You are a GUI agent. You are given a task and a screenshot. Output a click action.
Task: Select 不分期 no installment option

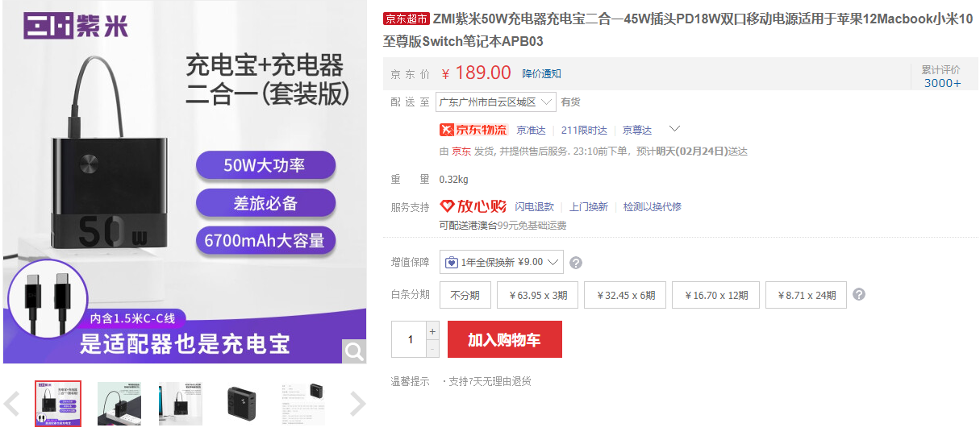pos(465,296)
